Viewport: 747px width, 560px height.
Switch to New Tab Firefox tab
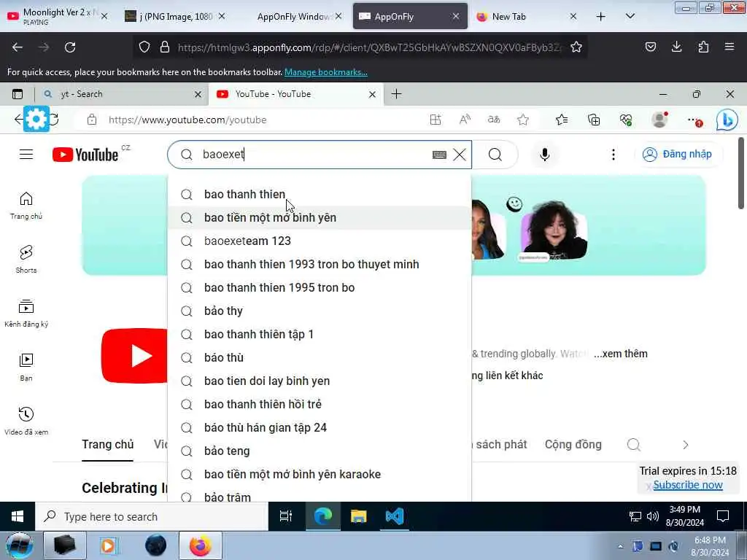[525, 17]
